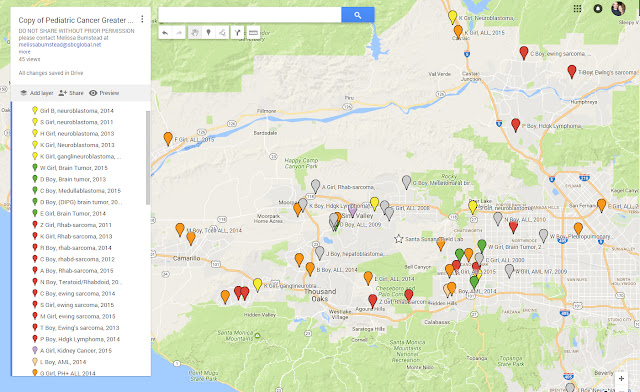Select 'C Boy, Medullablastoma, 2015' list item
The image size is (640, 392).
click(80, 191)
